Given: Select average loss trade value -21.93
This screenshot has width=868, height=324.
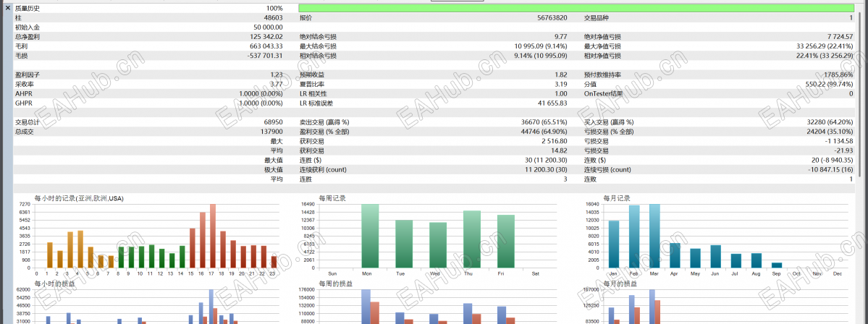Looking at the screenshot, I should click(843, 150).
